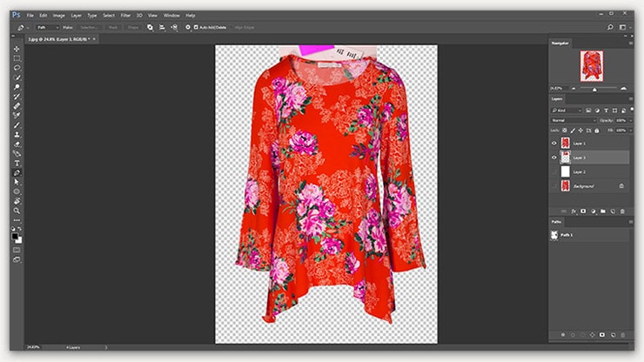The height and width of the screenshot is (362, 644).
Task: Show Layer 2 via visibility box
Action: (555, 171)
